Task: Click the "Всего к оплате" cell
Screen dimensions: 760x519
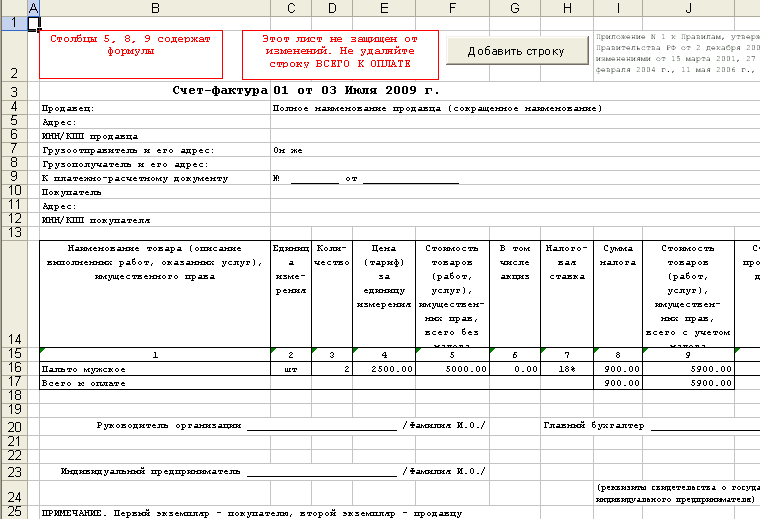Action: pos(155,382)
